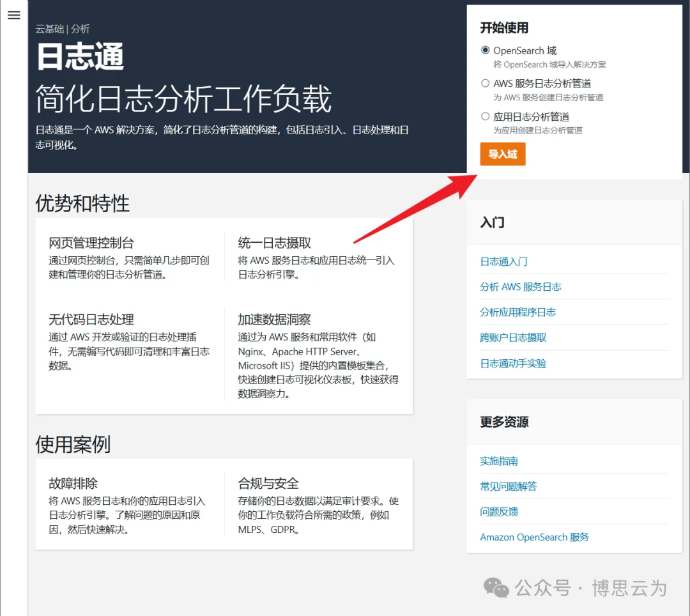Open the hamburger navigation menu
The image size is (690, 616).
click(x=14, y=15)
